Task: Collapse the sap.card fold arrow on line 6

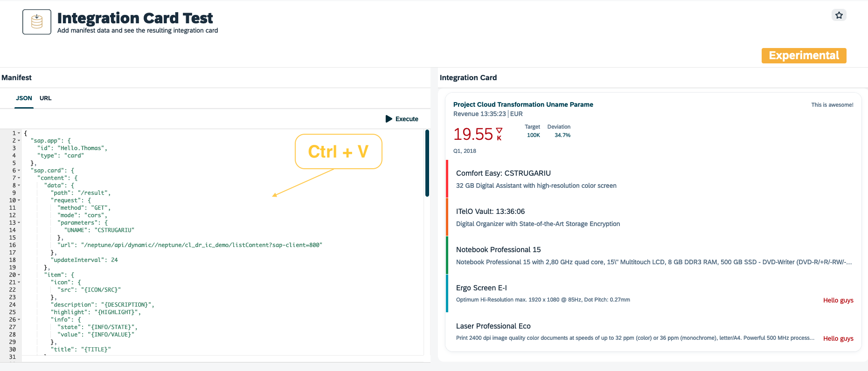Action: (19, 170)
